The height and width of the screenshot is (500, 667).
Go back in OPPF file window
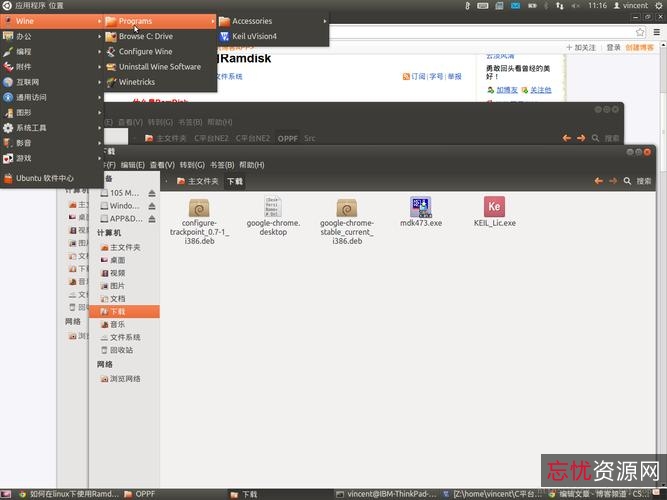567,138
